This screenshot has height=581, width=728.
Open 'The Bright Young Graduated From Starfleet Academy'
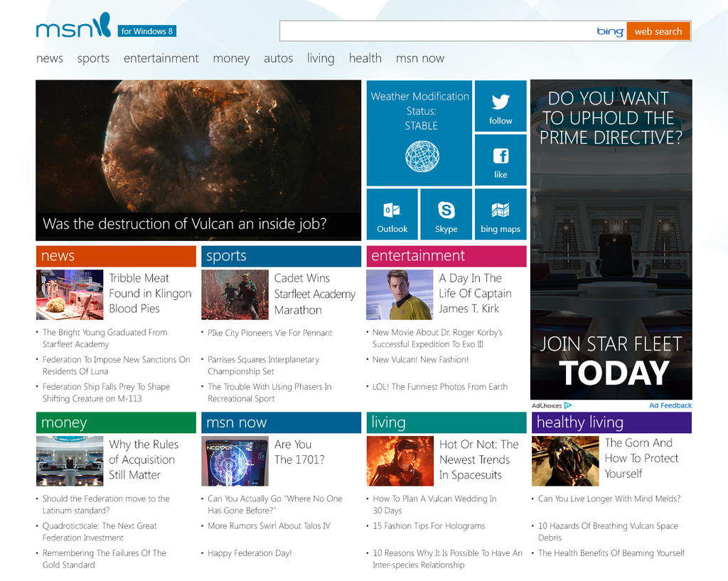coord(105,338)
